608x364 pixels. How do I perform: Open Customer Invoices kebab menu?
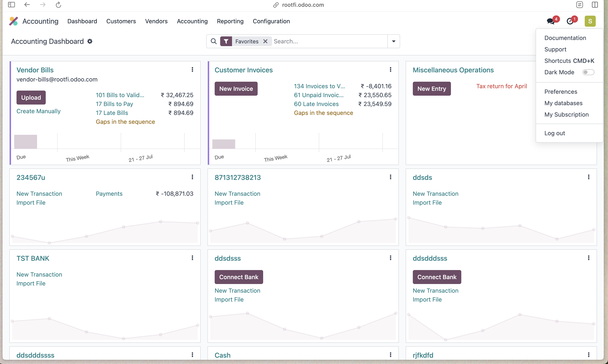pyautogui.click(x=390, y=70)
